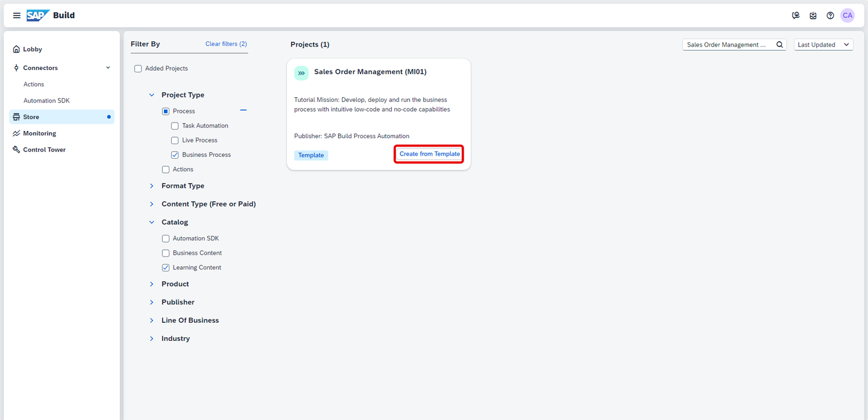Collapse the Project Type filter section

152,95
